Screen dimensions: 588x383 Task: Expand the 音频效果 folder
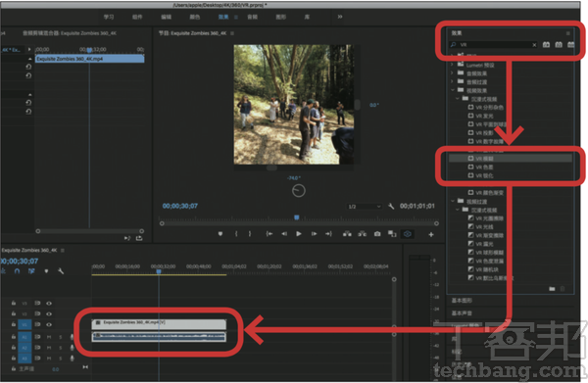click(452, 73)
